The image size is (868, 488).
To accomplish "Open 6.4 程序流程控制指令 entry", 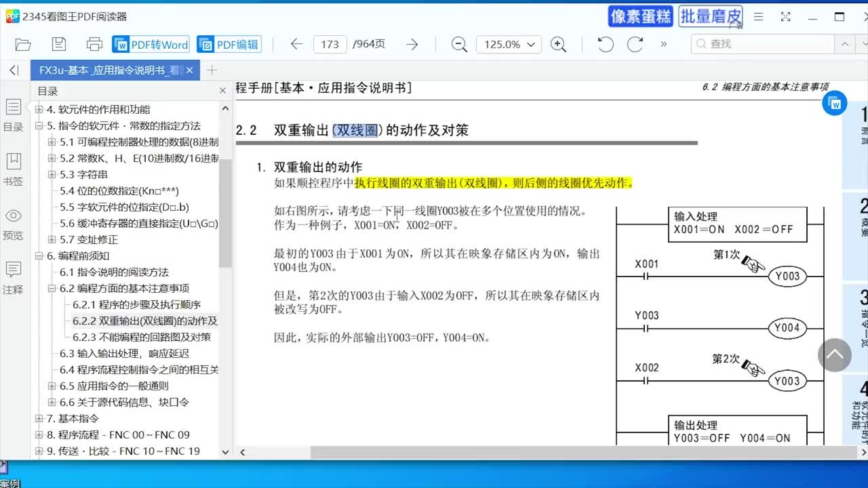I will (139, 370).
